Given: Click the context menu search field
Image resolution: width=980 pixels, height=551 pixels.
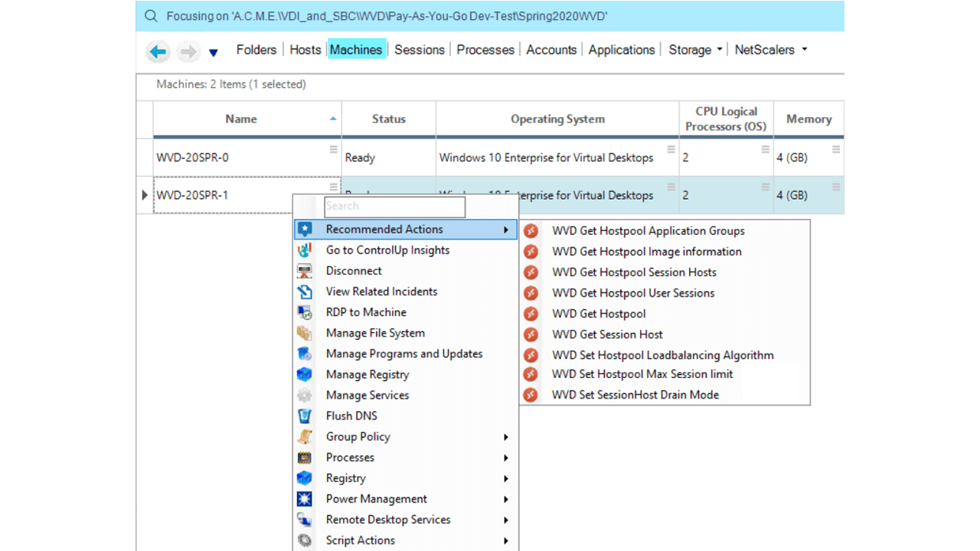Looking at the screenshot, I should point(394,206).
